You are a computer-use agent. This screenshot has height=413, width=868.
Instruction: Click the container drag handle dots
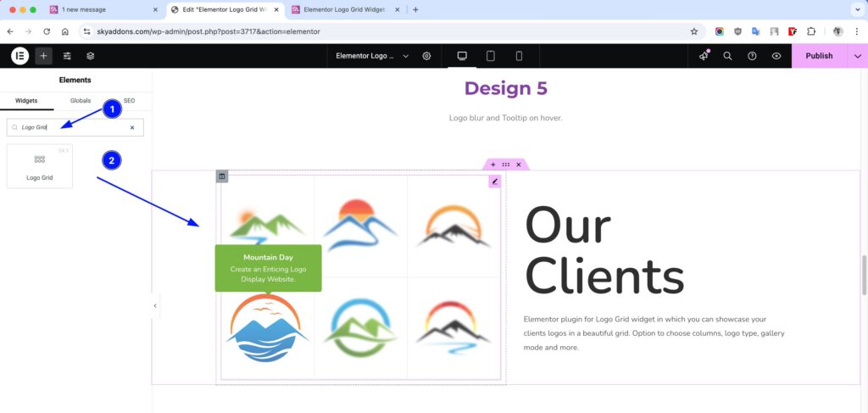point(506,165)
